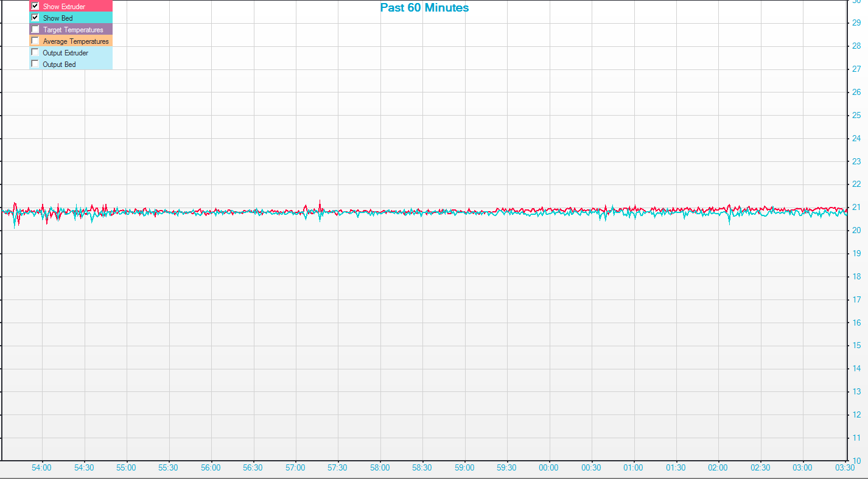Image resolution: width=868 pixels, height=479 pixels.
Task: Click the 03:30 time axis label
Action: (x=845, y=468)
